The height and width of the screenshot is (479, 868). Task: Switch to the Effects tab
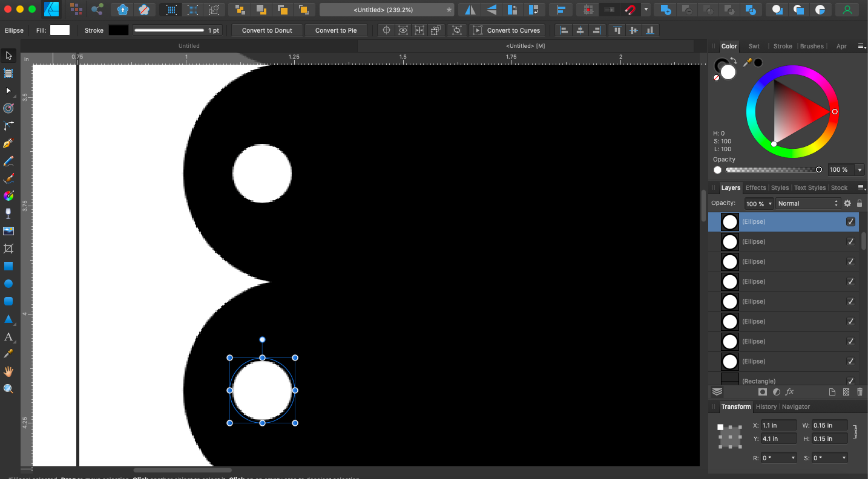coord(755,187)
